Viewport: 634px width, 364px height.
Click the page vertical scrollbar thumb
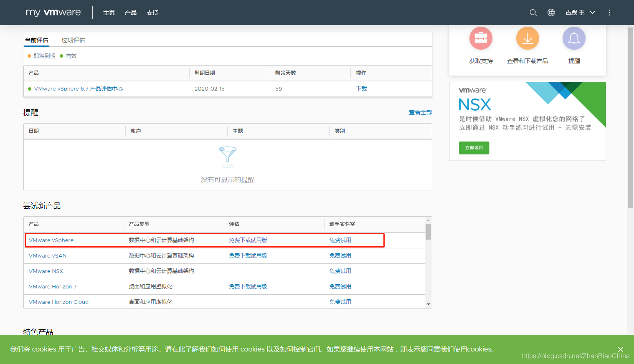[x=631, y=118]
